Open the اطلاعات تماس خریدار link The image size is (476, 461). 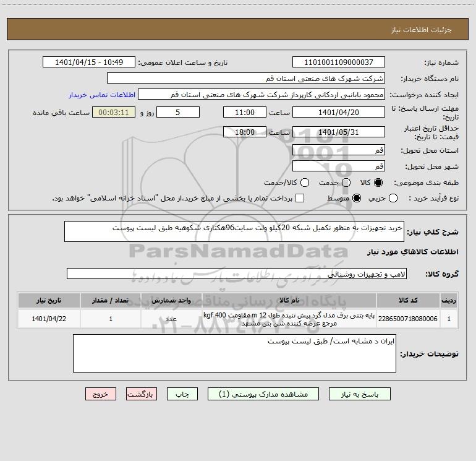102,95
